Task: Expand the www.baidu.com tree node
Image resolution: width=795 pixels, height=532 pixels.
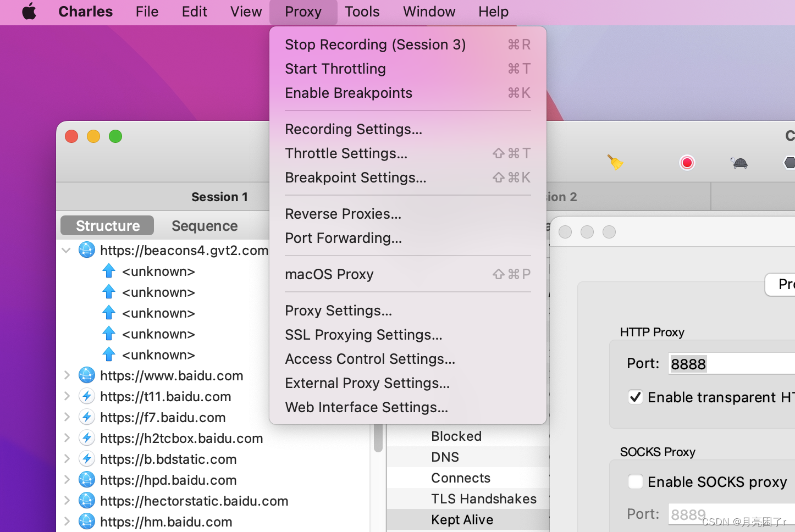Action: 67,375
